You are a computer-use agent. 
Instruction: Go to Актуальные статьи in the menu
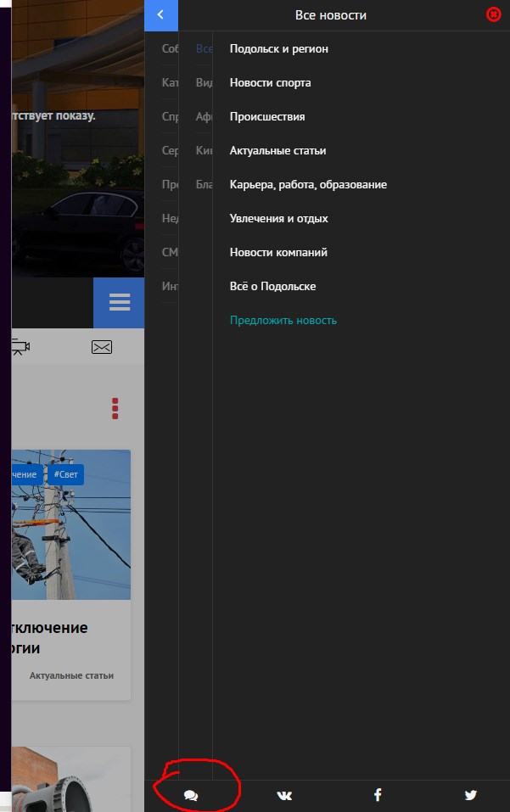coord(277,151)
